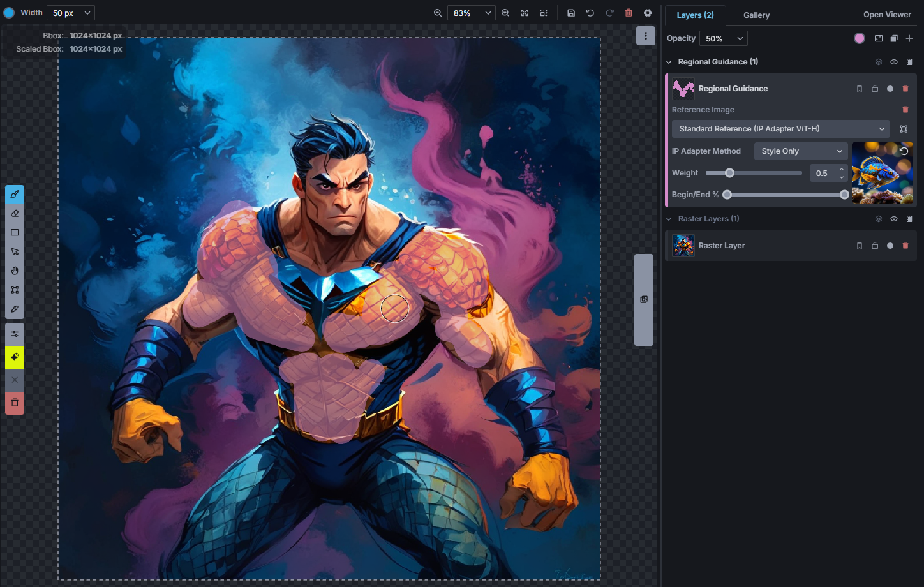
Task: Delete the Reference Image
Action: pos(905,110)
